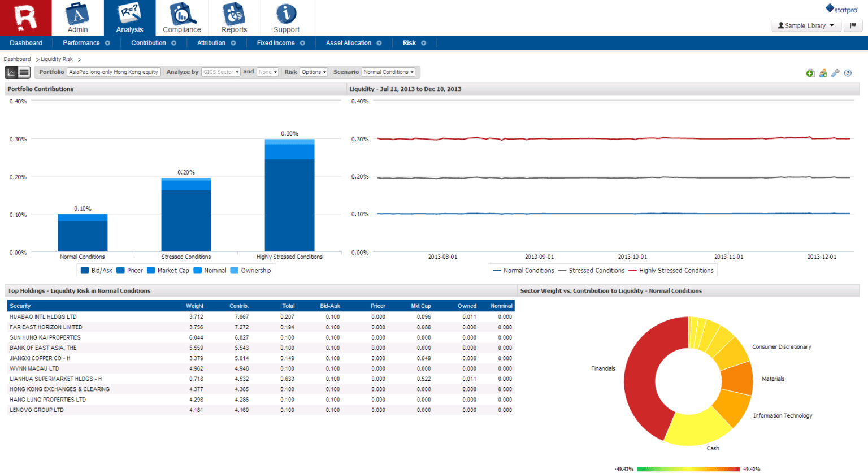Open the help question-mark icon
The height and width of the screenshot is (473, 868).
[x=848, y=73]
